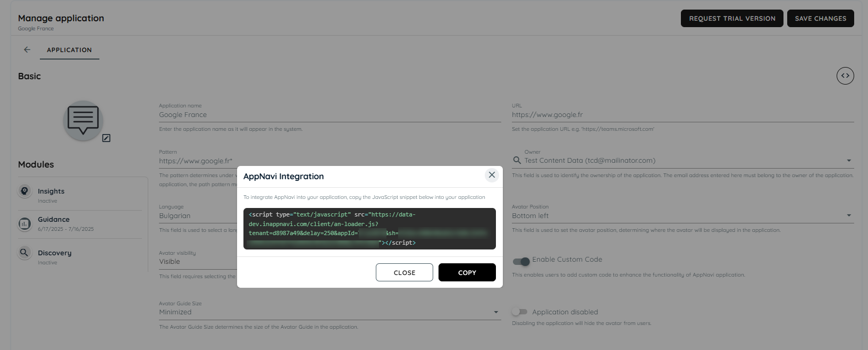
Task: Click the Manage application heading
Action: (x=61, y=18)
